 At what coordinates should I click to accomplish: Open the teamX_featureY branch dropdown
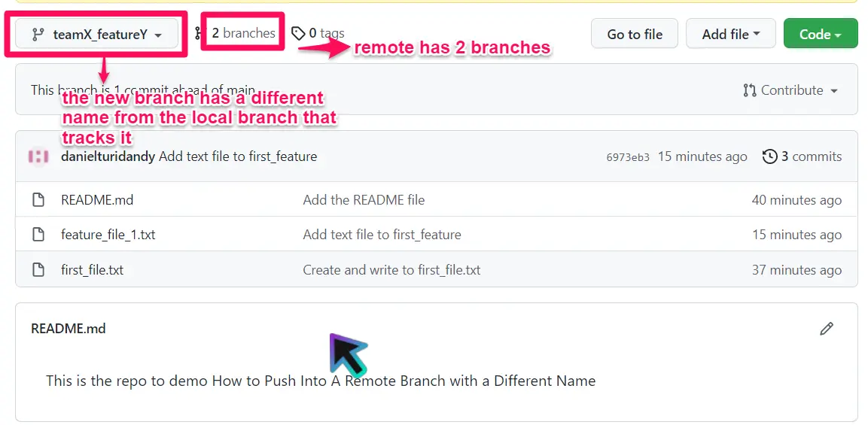97,35
